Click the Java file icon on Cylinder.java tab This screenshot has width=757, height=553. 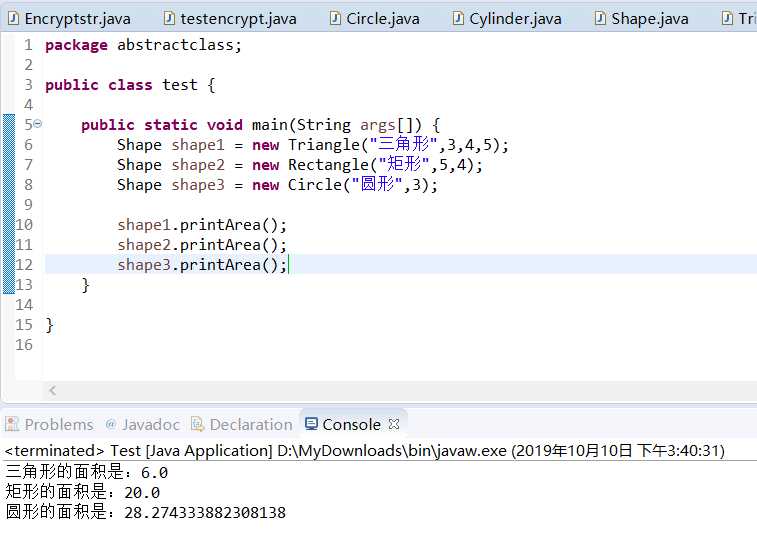click(458, 18)
